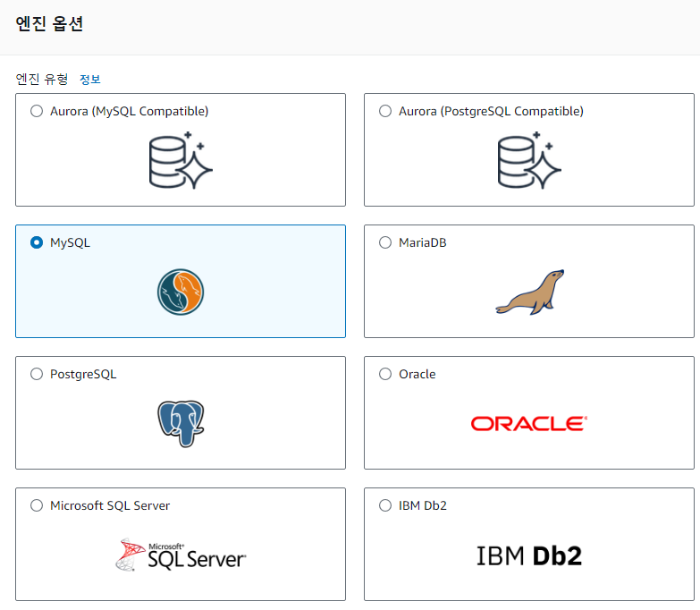Image resolution: width=700 pixels, height=610 pixels.
Task: Click the PostgreSQL elephant logo
Action: pyautogui.click(x=181, y=423)
